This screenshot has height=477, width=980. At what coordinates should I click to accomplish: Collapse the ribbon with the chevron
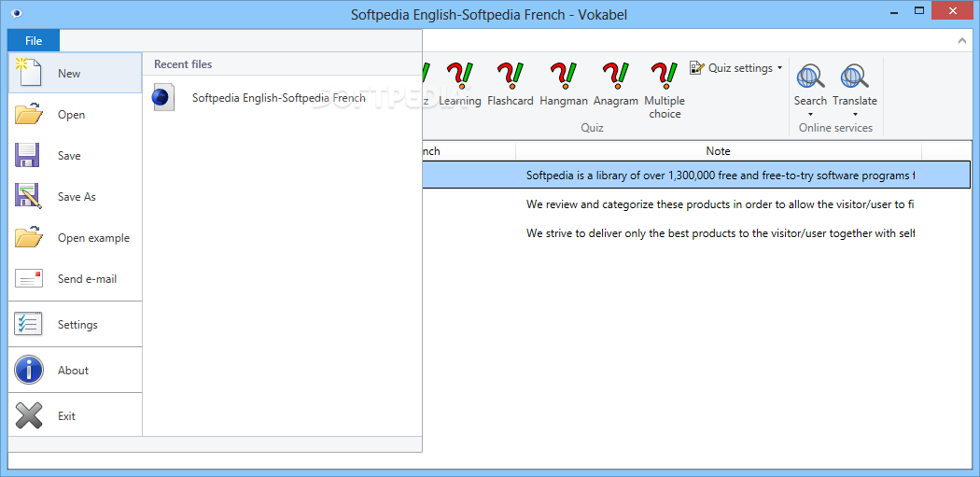pos(961,41)
